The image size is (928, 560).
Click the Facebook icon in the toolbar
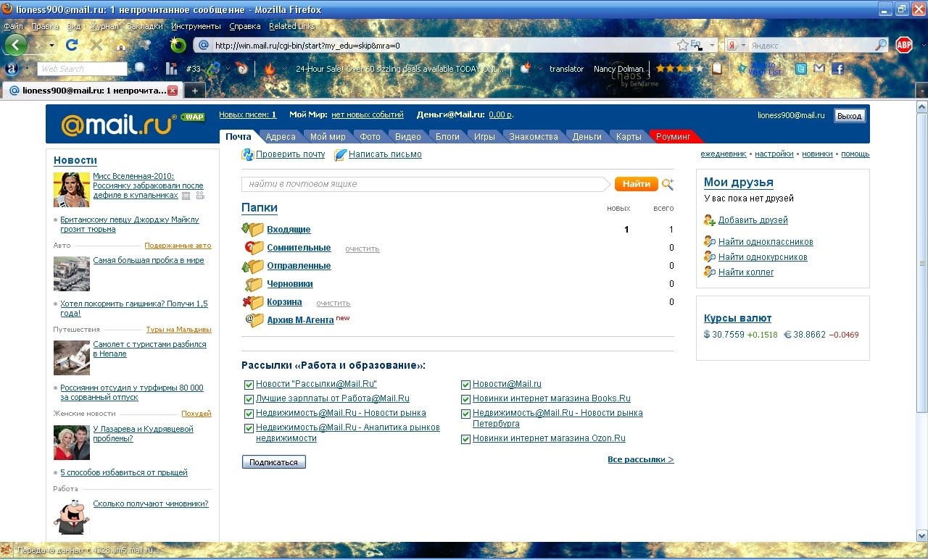[x=837, y=69]
